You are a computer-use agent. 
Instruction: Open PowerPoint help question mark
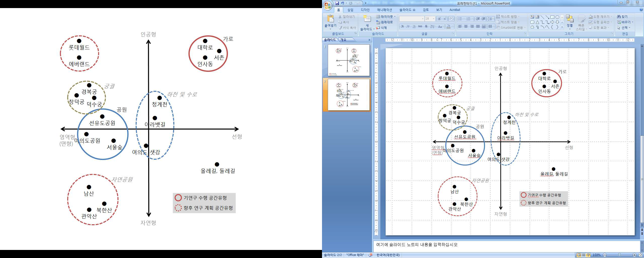[x=641, y=10]
